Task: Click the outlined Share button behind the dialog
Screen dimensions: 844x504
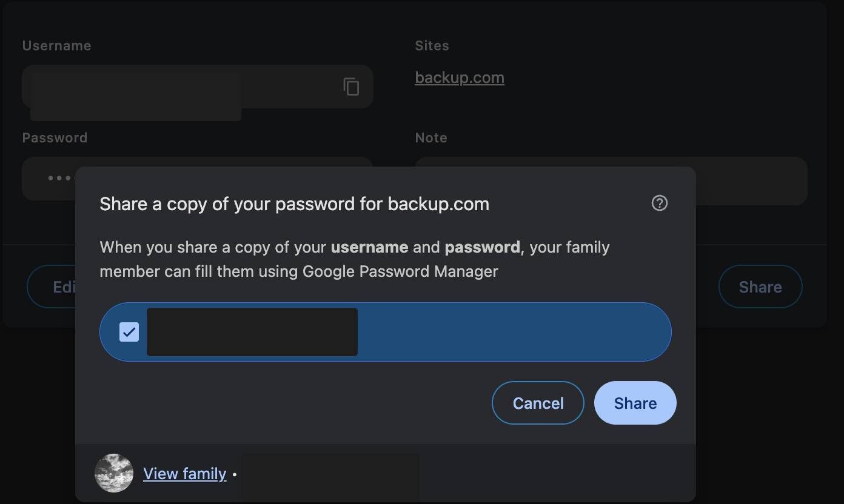Action: coord(760,287)
